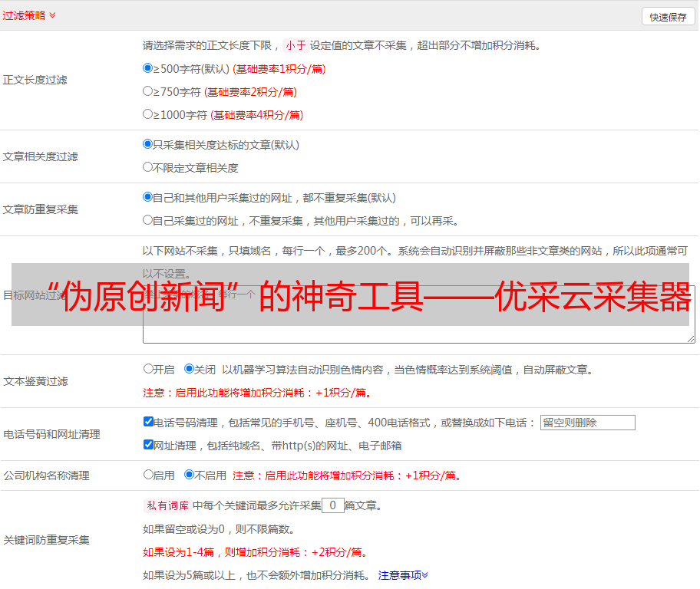Turn on 文本鉴黄过滤 with 开启 radio
700x589 pixels.
click(148, 369)
